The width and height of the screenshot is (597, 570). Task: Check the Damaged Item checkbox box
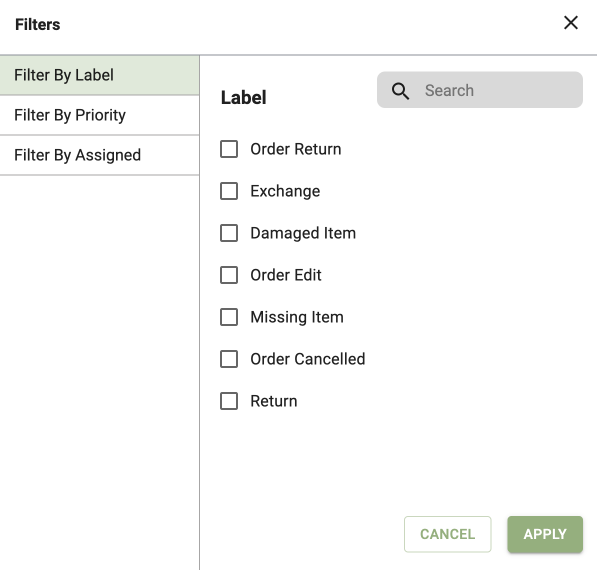229,233
